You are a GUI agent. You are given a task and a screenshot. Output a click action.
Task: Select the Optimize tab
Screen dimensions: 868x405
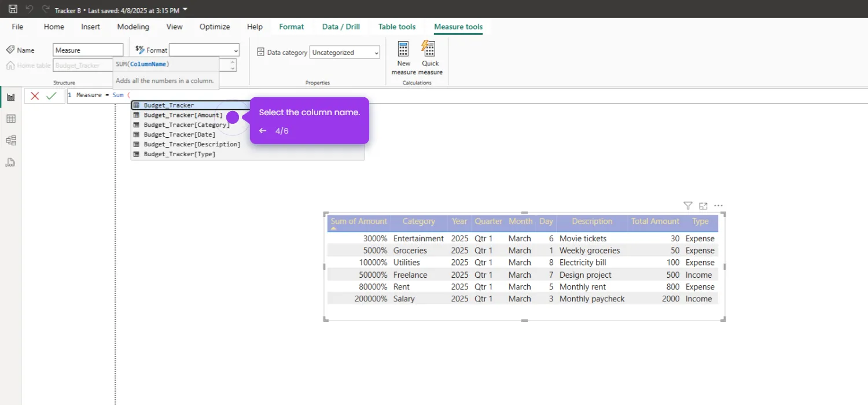coord(215,27)
